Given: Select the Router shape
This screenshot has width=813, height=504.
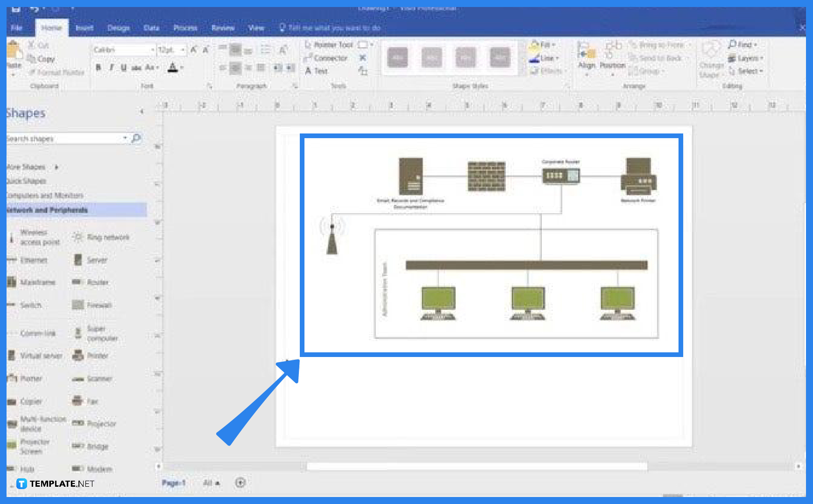Looking at the screenshot, I should point(96,282).
